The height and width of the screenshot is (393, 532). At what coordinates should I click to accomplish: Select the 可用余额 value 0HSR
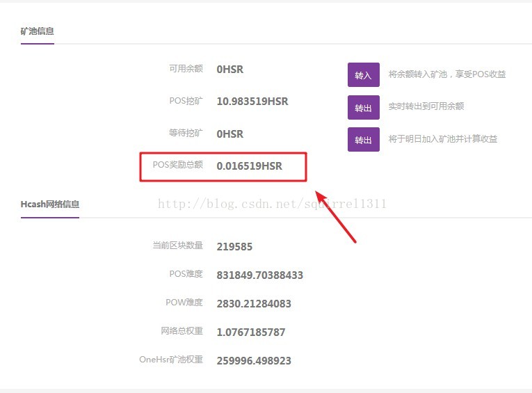pyautogui.click(x=230, y=70)
